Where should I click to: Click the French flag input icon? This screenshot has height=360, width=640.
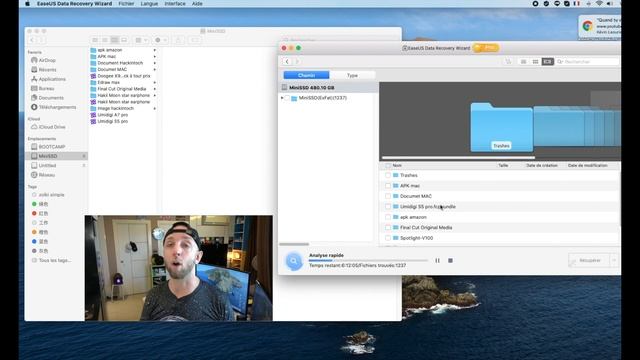point(577,4)
